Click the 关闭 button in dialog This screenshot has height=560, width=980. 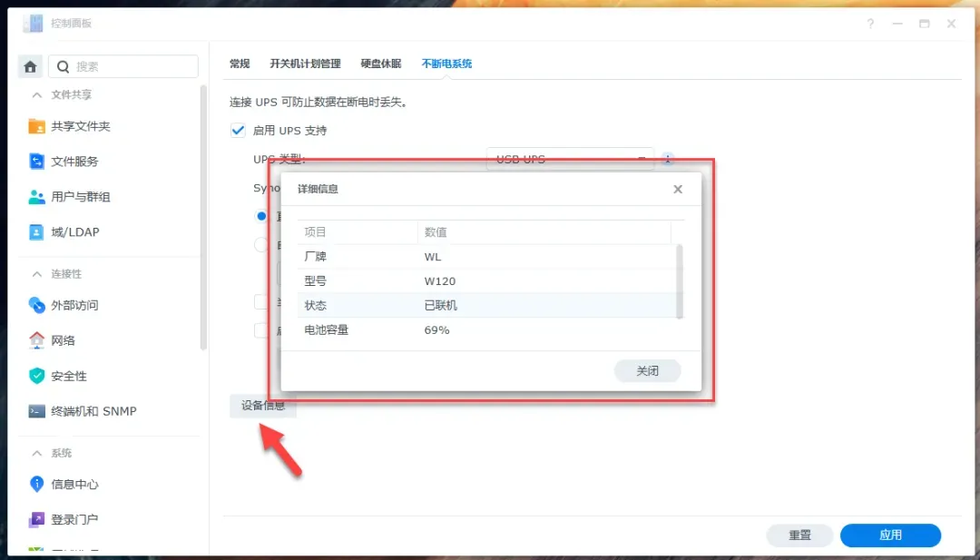point(647,371)
